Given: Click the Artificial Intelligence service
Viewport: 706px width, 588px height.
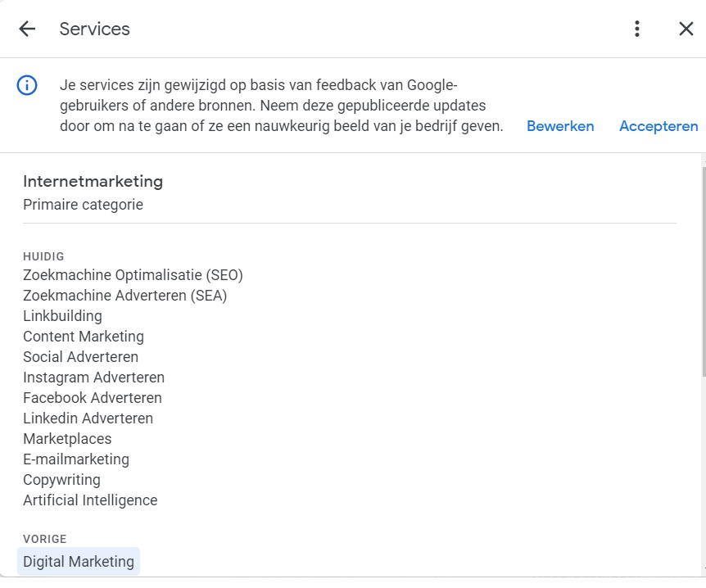Looking at the screenshot, I should [x=90, y=500].
